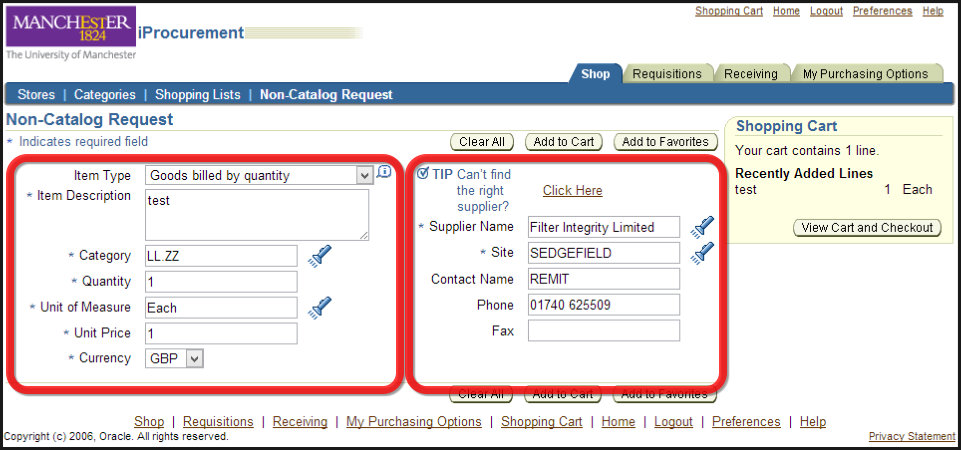Open Shopping Lists in the subnav
The height and width of the screenshot is (450, 961).
pos(197,95)
